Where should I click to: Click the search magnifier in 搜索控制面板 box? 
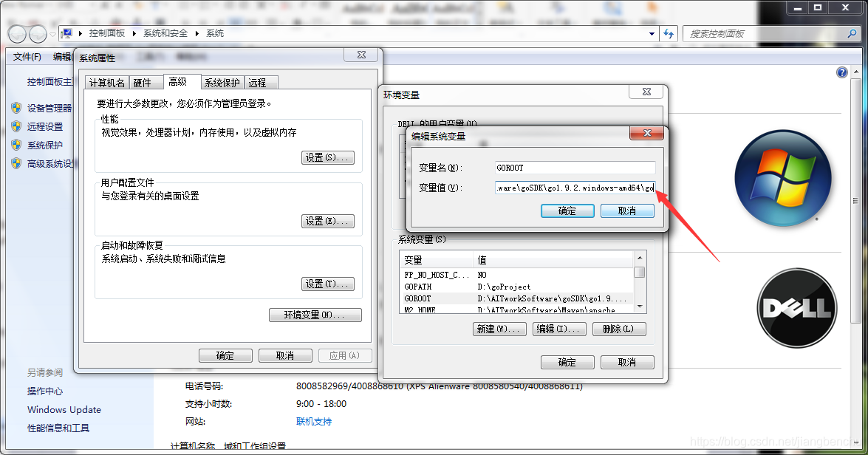[x=852, y=33]
